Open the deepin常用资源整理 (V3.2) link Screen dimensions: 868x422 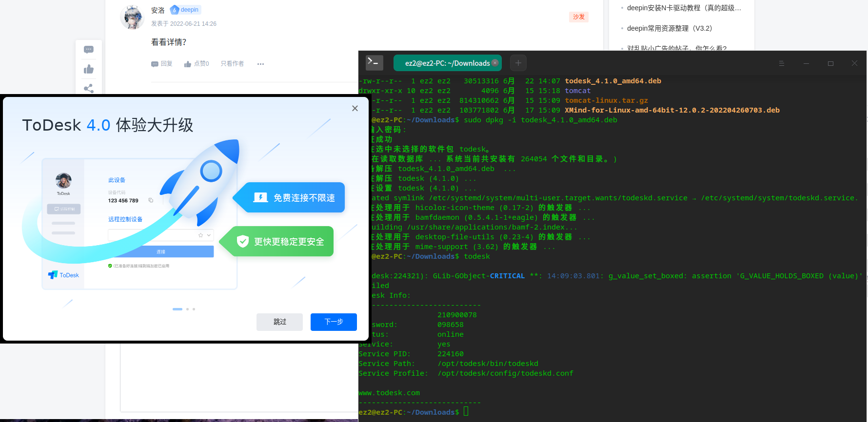coord(670,28)
